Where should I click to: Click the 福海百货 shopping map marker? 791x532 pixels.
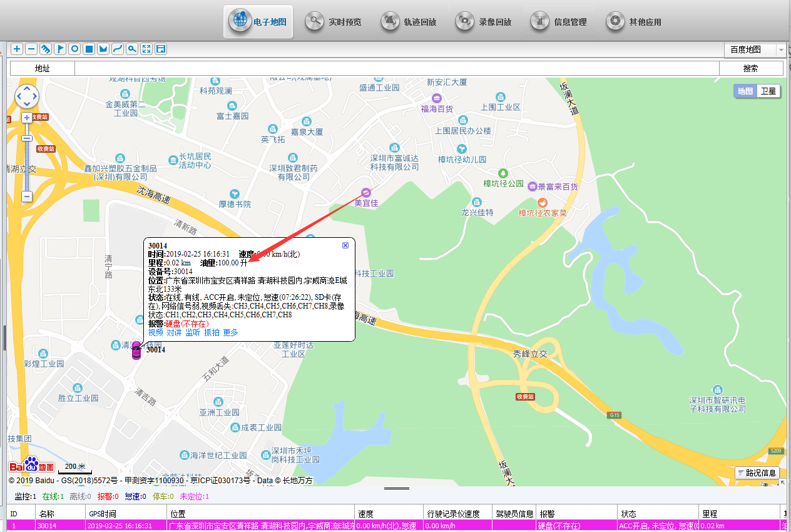coord(437,98)
